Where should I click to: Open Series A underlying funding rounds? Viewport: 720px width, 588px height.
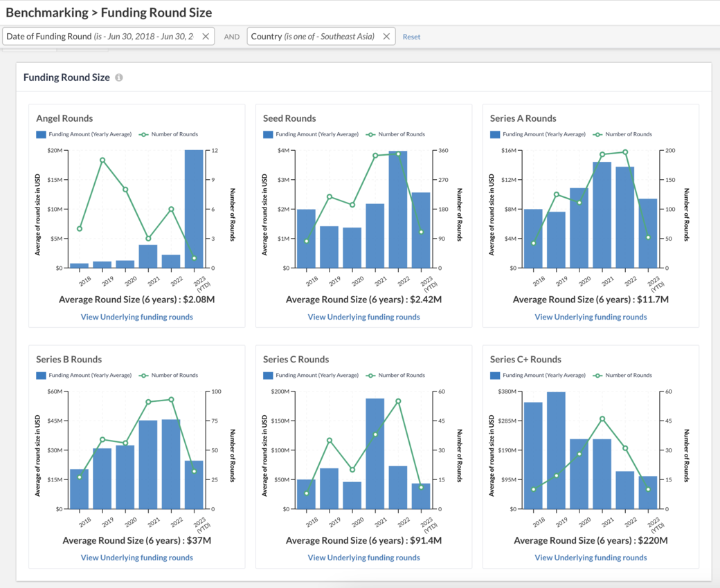[x=591, y=317]
